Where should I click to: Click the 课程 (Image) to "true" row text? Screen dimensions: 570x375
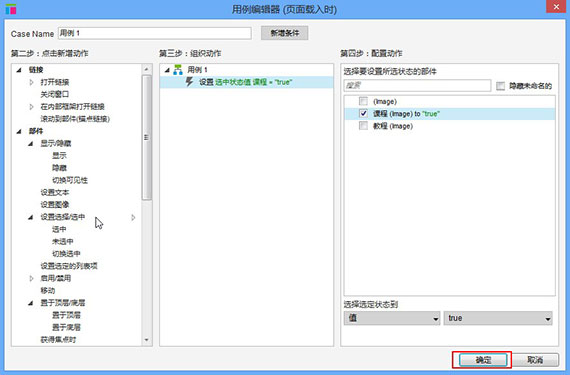406,114
